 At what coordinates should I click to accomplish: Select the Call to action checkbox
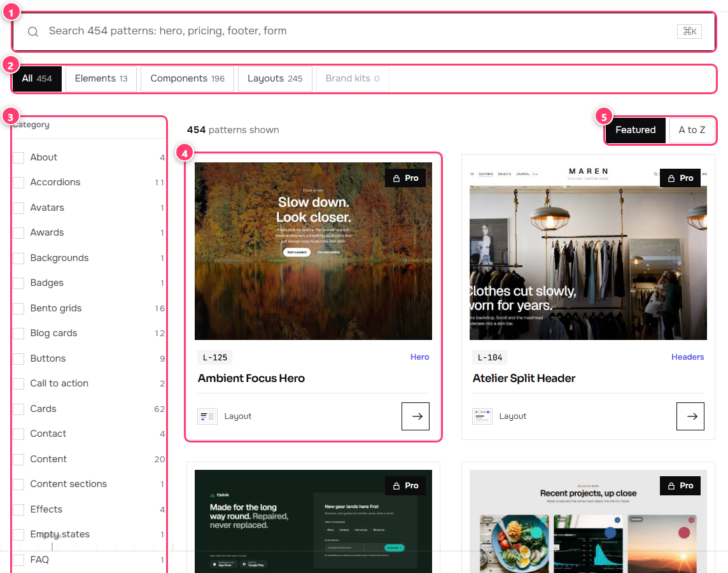coord(18,383)
